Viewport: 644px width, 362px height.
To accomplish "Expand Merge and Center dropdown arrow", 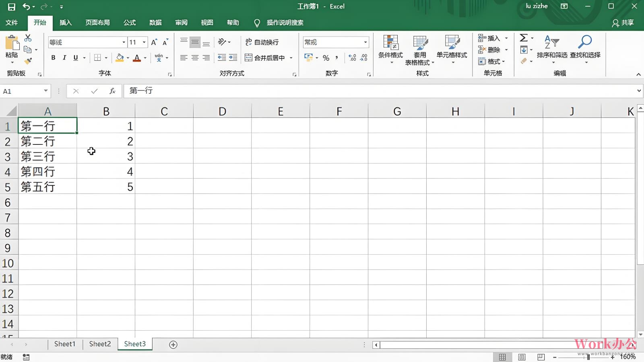I will click(291, 58).
